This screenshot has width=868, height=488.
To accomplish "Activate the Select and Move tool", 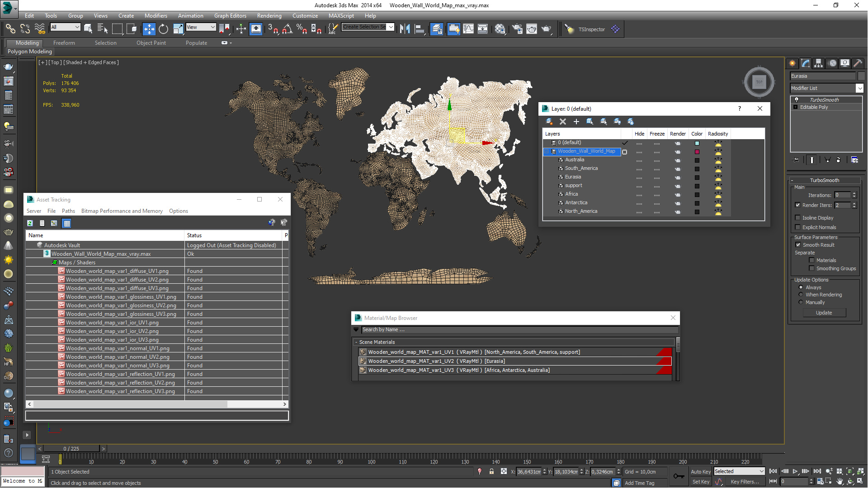I will tap(149, 29).
